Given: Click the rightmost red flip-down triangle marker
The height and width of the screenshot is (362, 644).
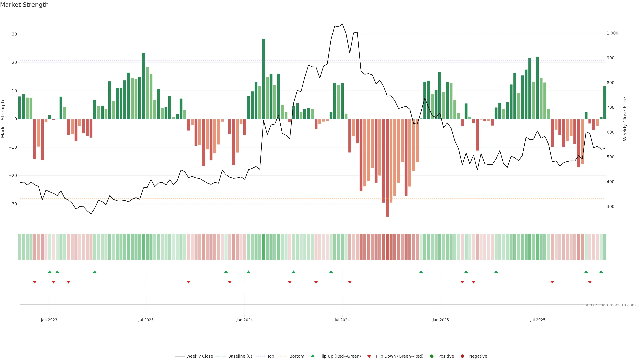Looking at the screenshot, I should click(590, 282).
